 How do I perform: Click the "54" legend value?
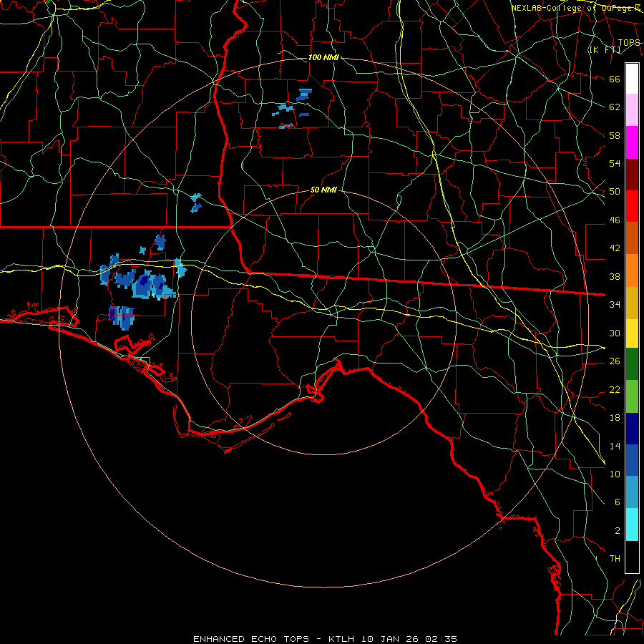pos(615,163)
